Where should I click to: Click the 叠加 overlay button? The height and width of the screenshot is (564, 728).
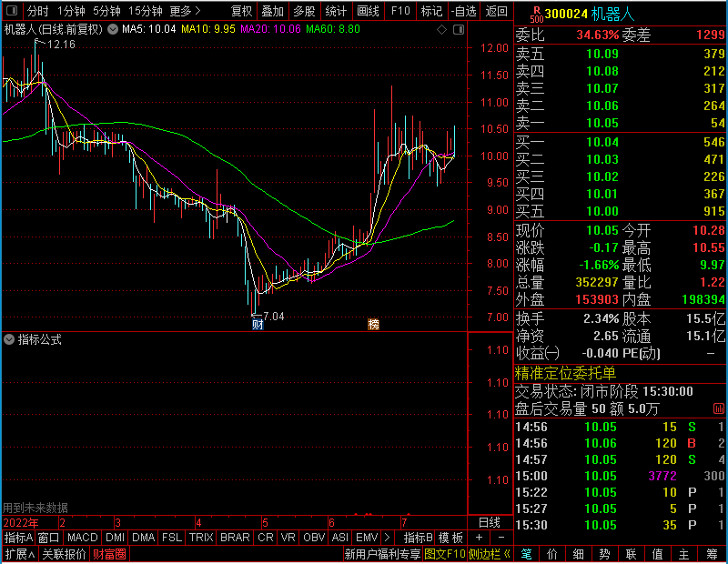(x=272, y=11)
